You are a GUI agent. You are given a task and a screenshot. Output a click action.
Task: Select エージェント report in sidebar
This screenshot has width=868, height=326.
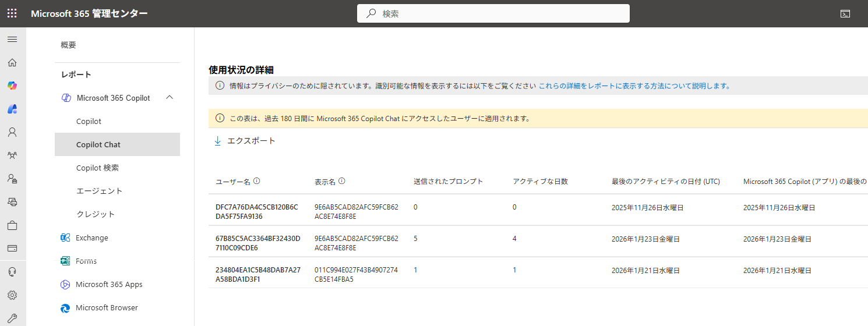click(x=99, y=191)
